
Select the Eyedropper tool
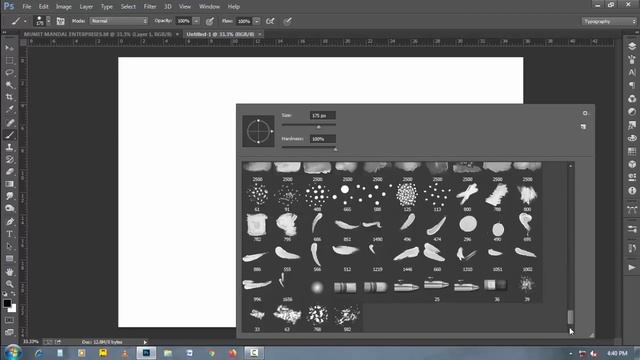pyautogui.click(x=9, y=109)
